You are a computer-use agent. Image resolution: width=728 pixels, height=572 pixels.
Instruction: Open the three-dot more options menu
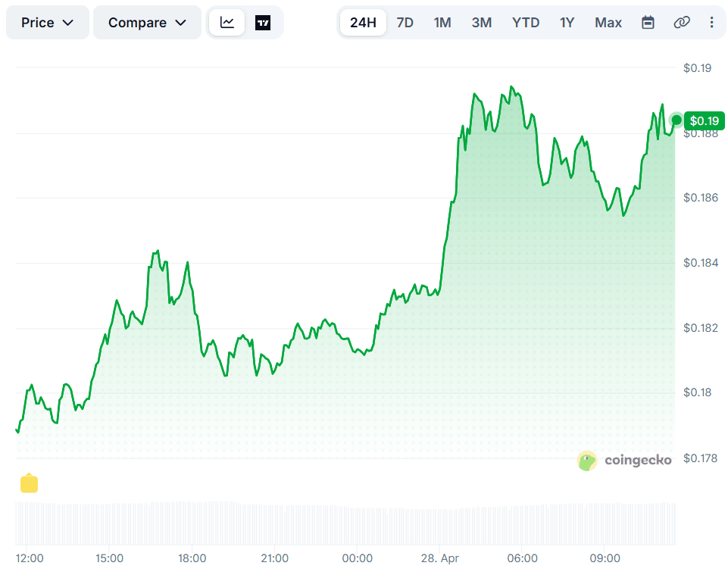point(711,23)
